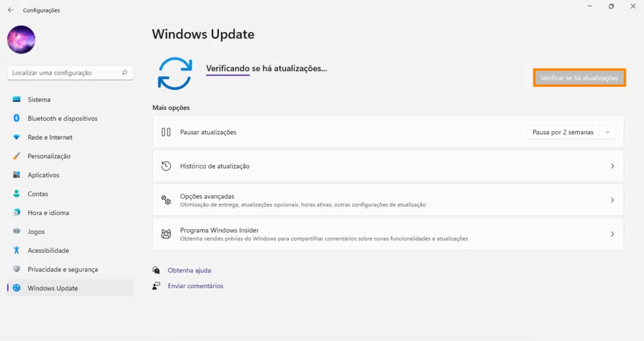This screenshot has width=644, height=341.
Task: Restore down the Configurações window
Action: point(611,6)
